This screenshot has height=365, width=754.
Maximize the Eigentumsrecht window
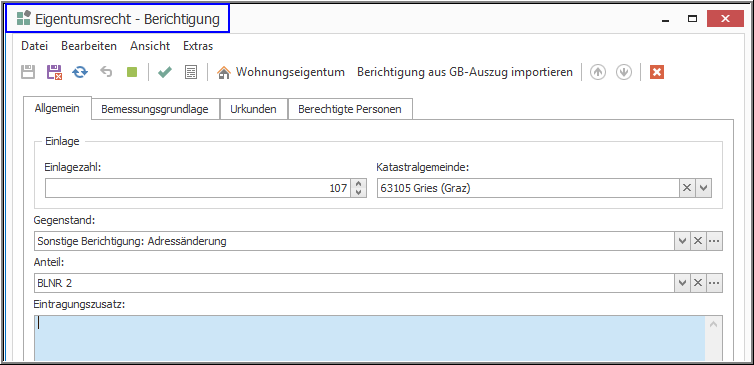pyautogui.click(x=692, y=19)
